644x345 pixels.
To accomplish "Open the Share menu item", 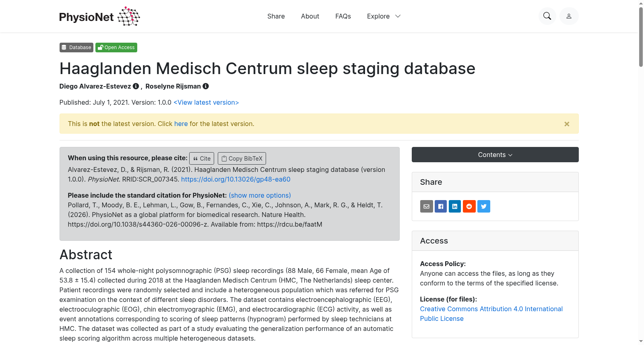I will point(276,16).
